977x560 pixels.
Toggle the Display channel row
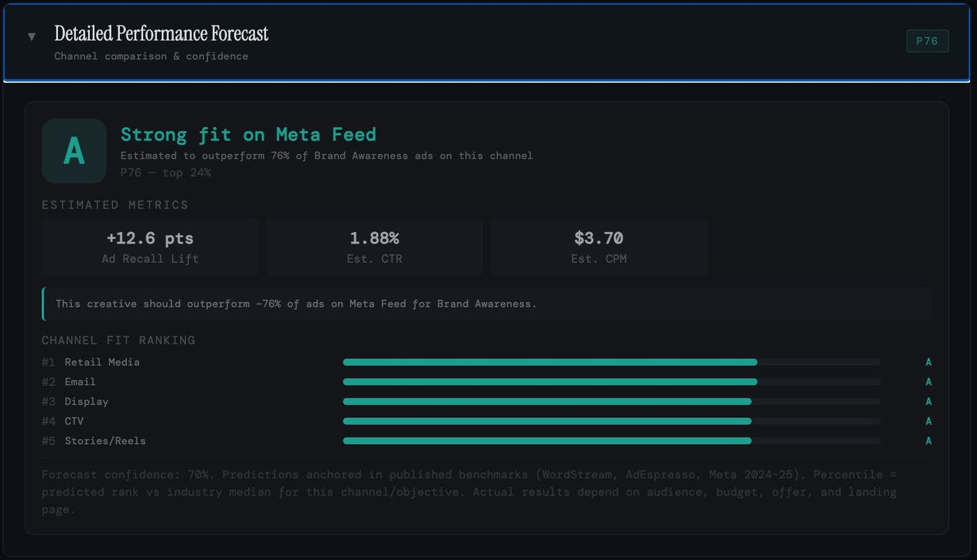(x=87, y=401)
